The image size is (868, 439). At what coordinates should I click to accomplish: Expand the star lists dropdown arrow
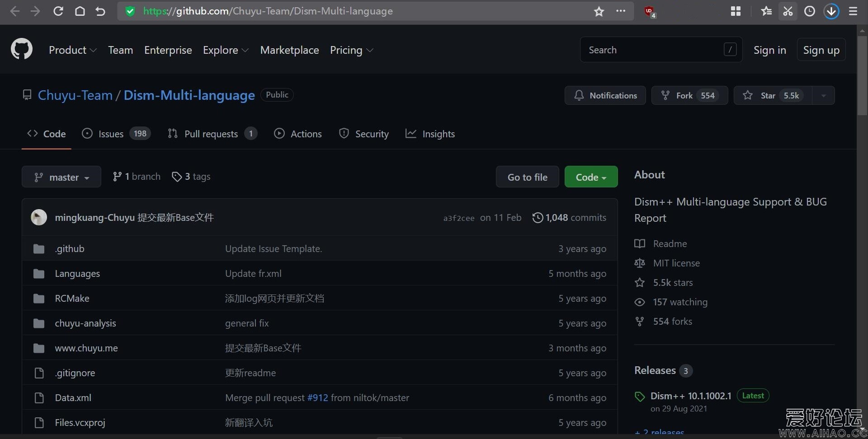823,95
